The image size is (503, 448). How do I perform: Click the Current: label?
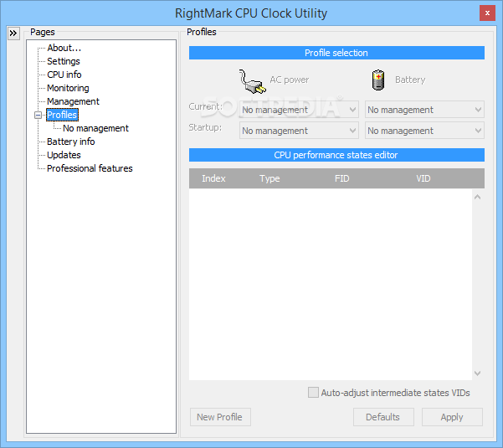click(206, 106)
